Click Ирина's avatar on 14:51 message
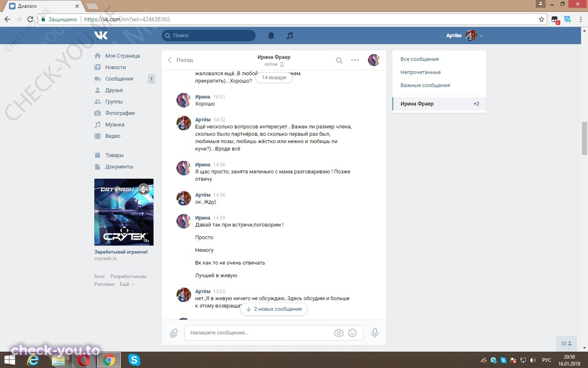The height and width of the screenshot is (368, 588). (183, 100)
